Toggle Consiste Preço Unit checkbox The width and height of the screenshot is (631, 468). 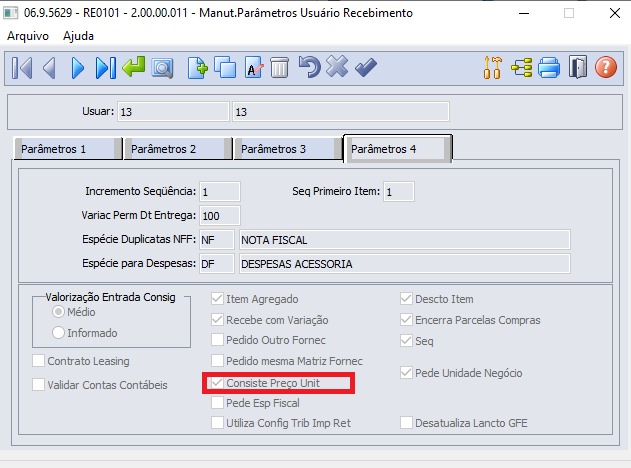(217, 383)
